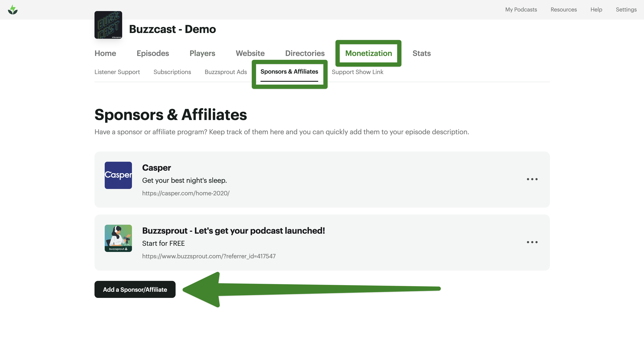This screenshot has width=644, height=343.
Task: Go to the Home tab
Action: pyautogui.click(x=105, y=53)
